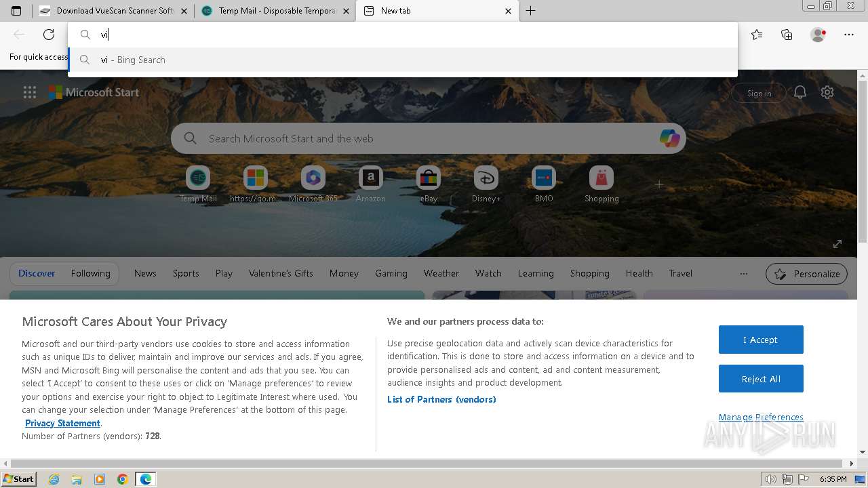Click the Reject All button

[761, 379]
